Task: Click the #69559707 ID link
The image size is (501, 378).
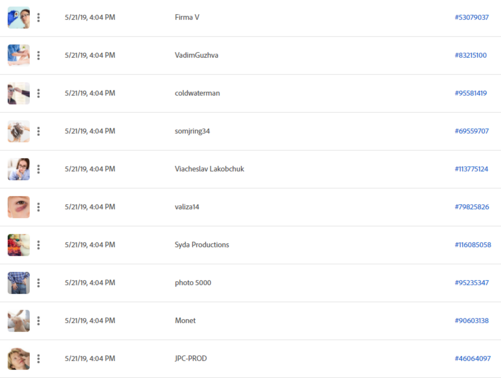Action: pyautogui.click(x=472, y=131)
